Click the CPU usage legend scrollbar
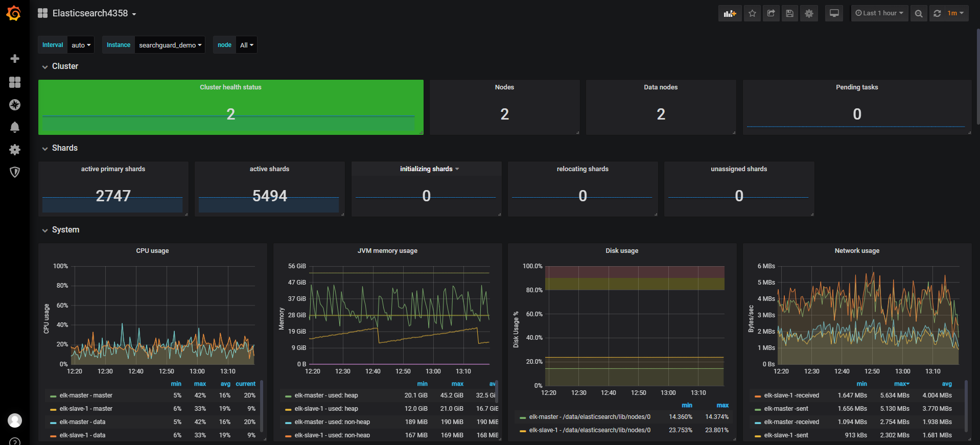The width and height of the screenshot is (980, 445). click(262, 406)
